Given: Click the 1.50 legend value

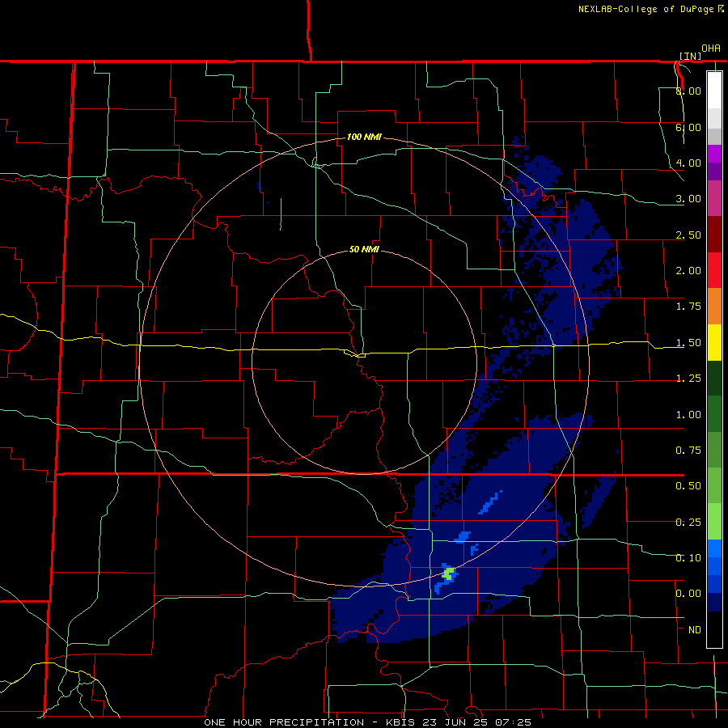Looking at the screenshot, I should click(688, 343).
